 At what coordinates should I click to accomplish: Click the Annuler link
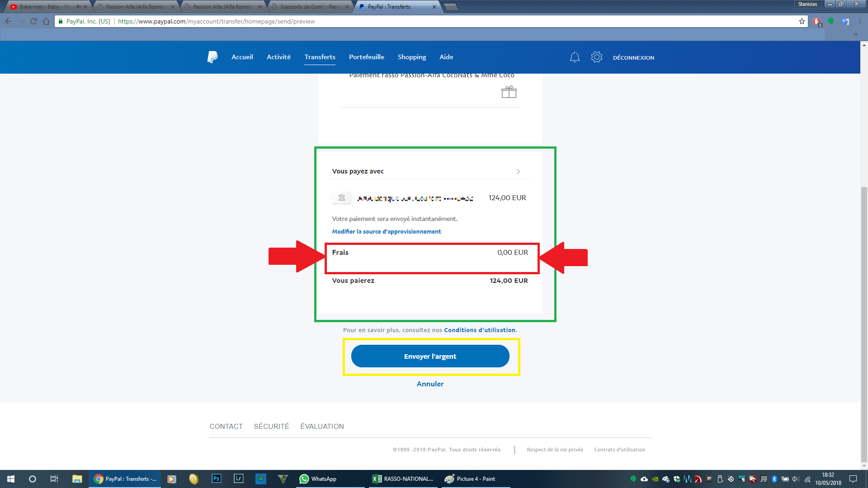point(430,384)
